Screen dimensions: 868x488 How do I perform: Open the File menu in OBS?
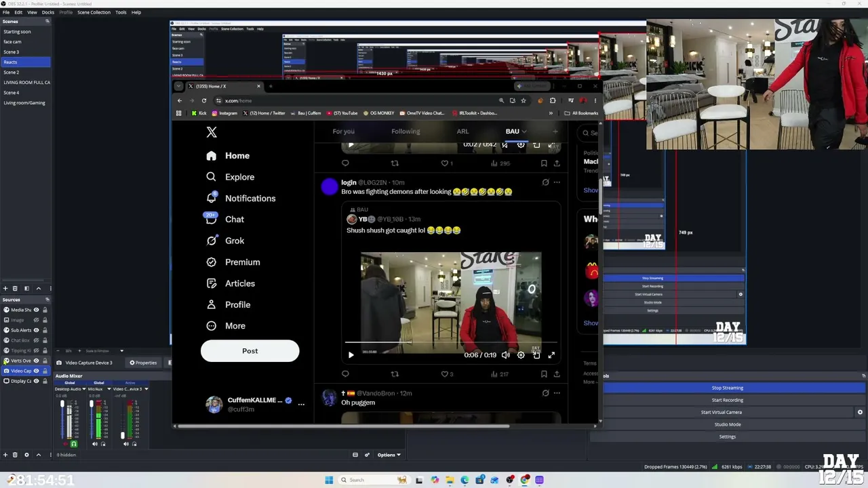[5, 12]
